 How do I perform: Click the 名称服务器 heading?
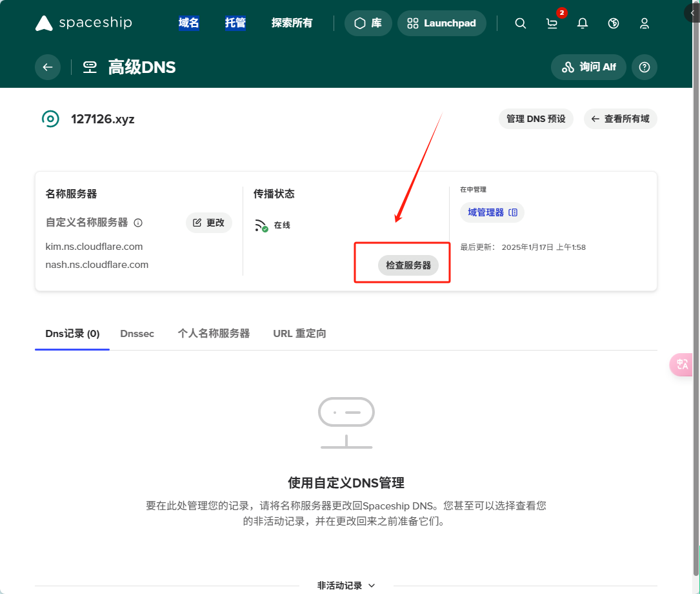pos(71,194)
